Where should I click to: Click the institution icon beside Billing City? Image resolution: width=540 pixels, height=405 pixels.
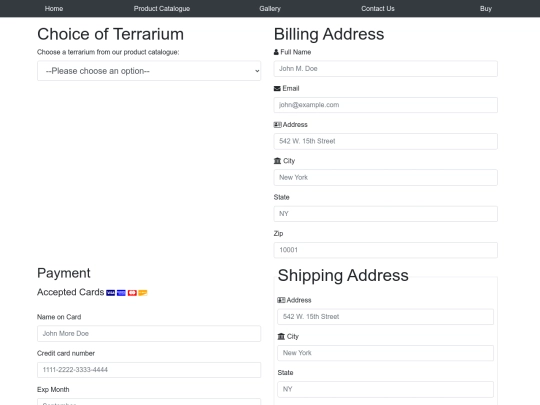pyautogui.click(x=278, y=161)
